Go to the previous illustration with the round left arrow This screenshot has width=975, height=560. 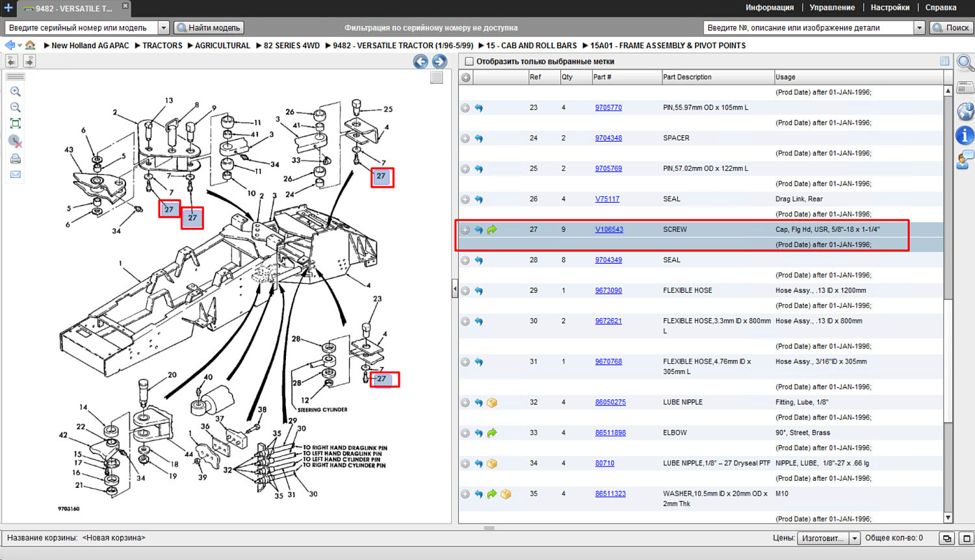[421, 62]
